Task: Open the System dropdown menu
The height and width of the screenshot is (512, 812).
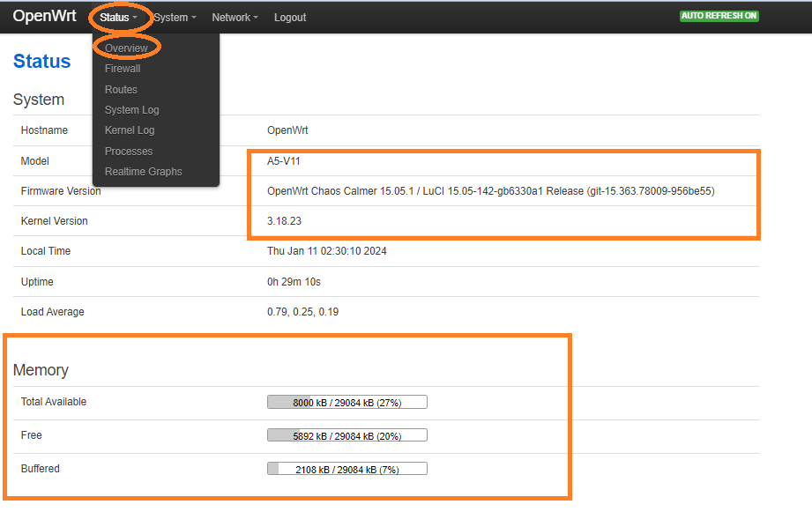Action: coord(175,18)
